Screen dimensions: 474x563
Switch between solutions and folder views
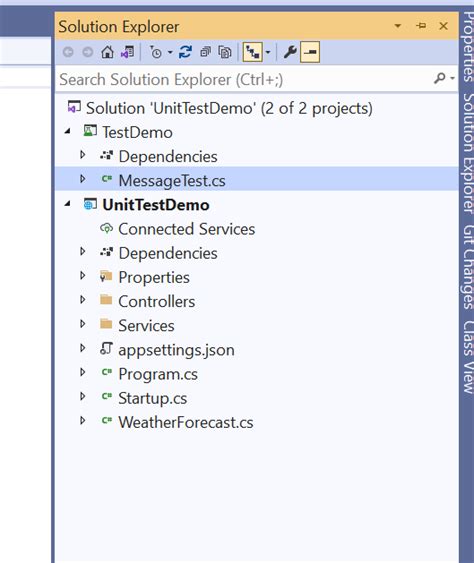[x=127, y=52]
